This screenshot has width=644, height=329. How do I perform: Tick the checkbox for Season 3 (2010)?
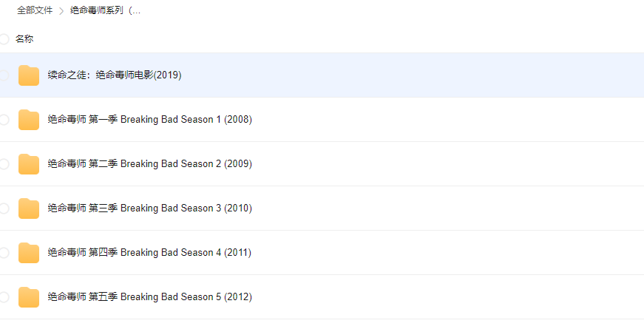tap(4, 208)
